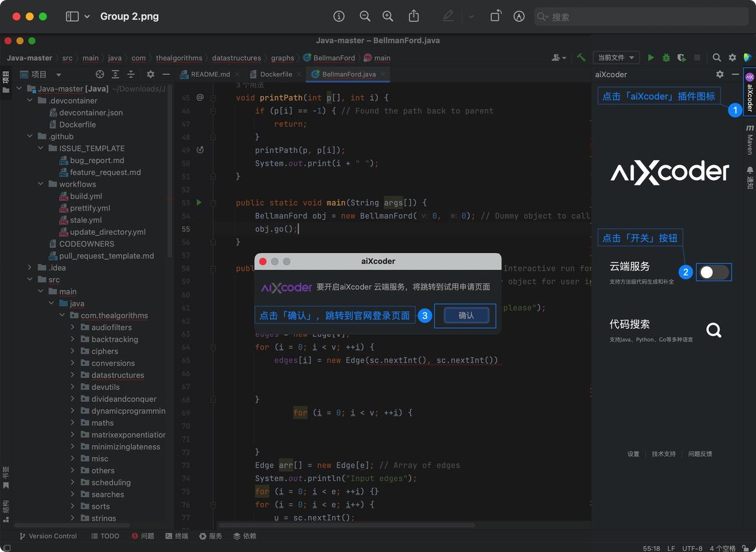
Task: Open Search Everywhere with the magnifier icon
Action: pos(716,57)
